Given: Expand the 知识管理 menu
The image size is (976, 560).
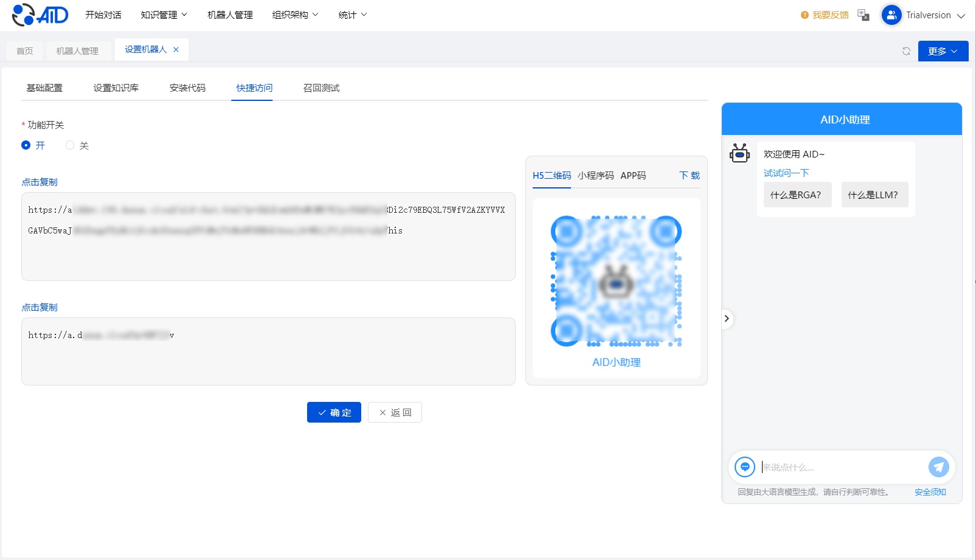Looking at the screenshot, I should 164,15.
